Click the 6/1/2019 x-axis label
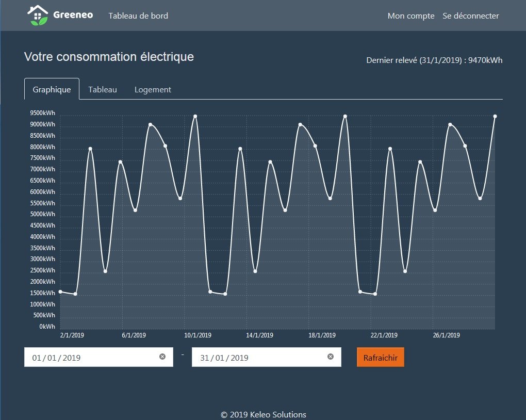Screen dimensions: 526x420 click(x=134, y=335)
